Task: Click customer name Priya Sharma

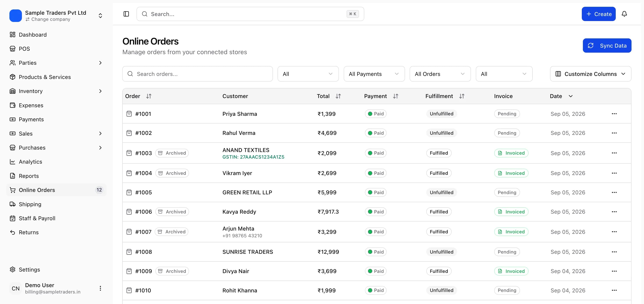Action: click(x=239, y=114)
